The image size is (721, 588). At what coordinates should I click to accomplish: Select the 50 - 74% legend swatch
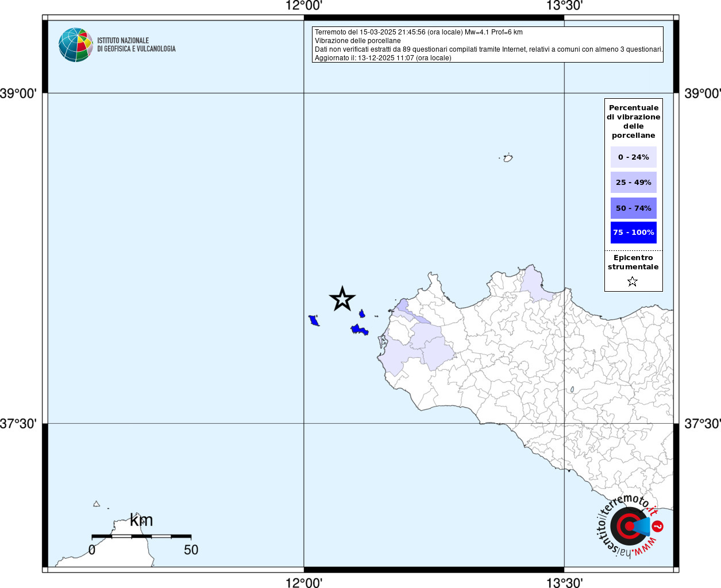(x=633, y=208)
